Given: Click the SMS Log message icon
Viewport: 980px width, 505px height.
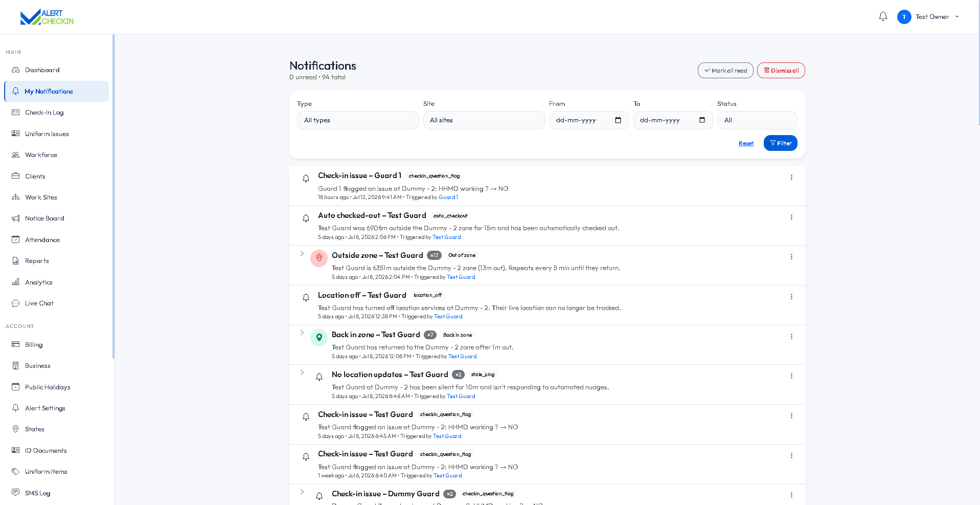Looking at the screenshot, I should (16, 493).
